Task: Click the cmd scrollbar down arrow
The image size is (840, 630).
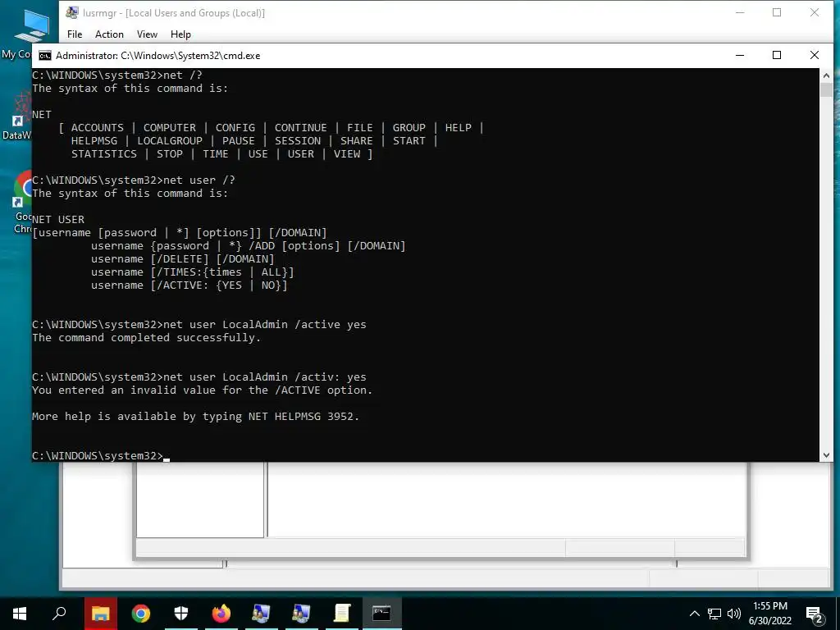Action: coord(826,454)
